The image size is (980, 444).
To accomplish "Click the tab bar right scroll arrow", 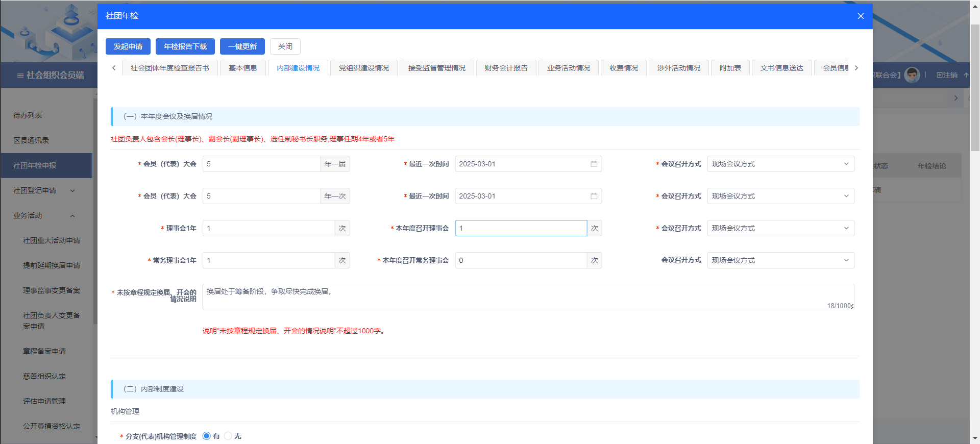I will pyautogui.click(x=856, y=68).
